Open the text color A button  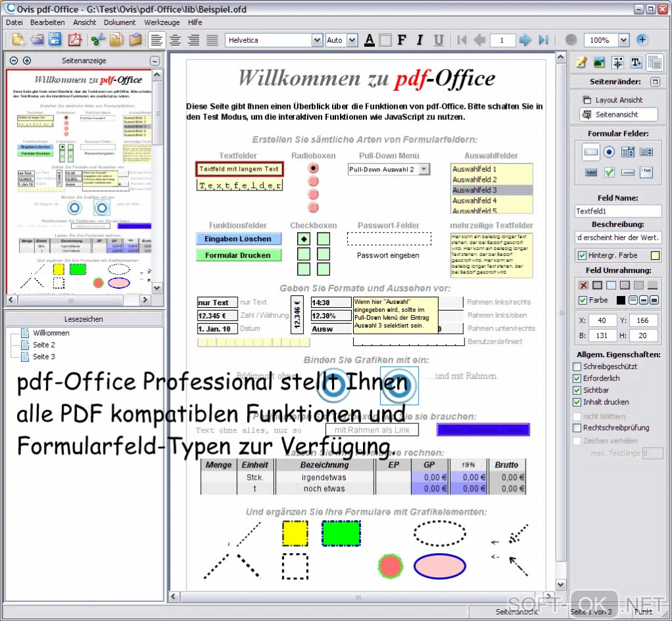click(x=370, y=40)
